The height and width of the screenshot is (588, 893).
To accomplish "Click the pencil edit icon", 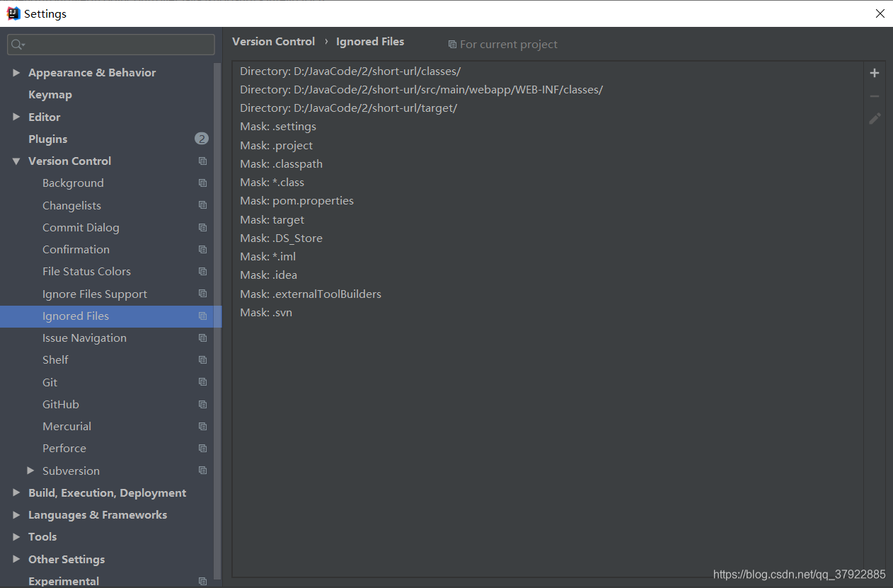I will pos(875,119).
